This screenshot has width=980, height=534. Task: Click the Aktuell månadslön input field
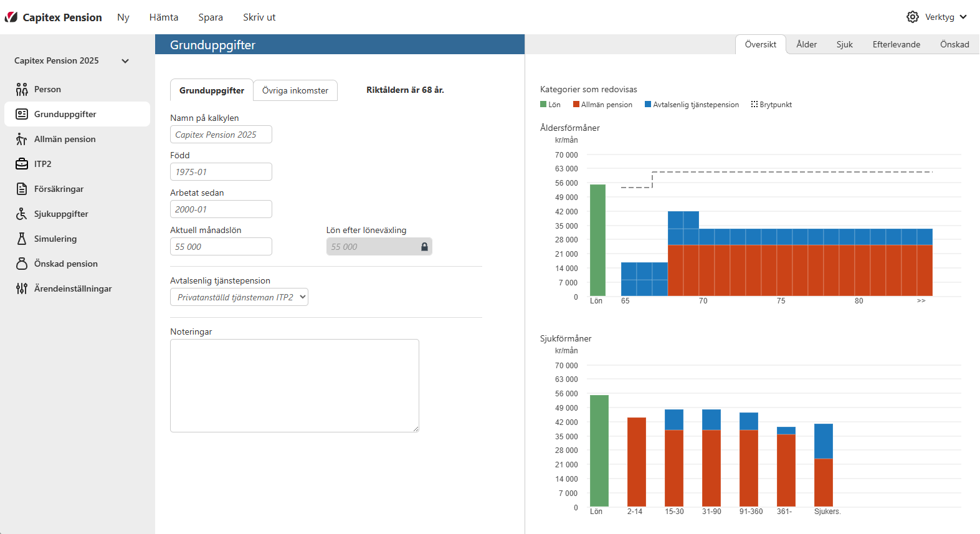[x=221, y=247]
